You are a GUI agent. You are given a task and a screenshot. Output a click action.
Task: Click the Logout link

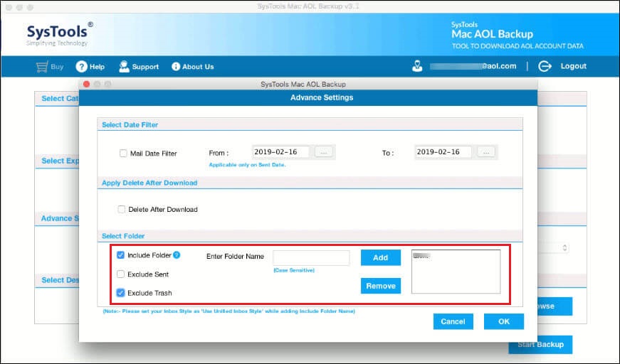point(573,66)
